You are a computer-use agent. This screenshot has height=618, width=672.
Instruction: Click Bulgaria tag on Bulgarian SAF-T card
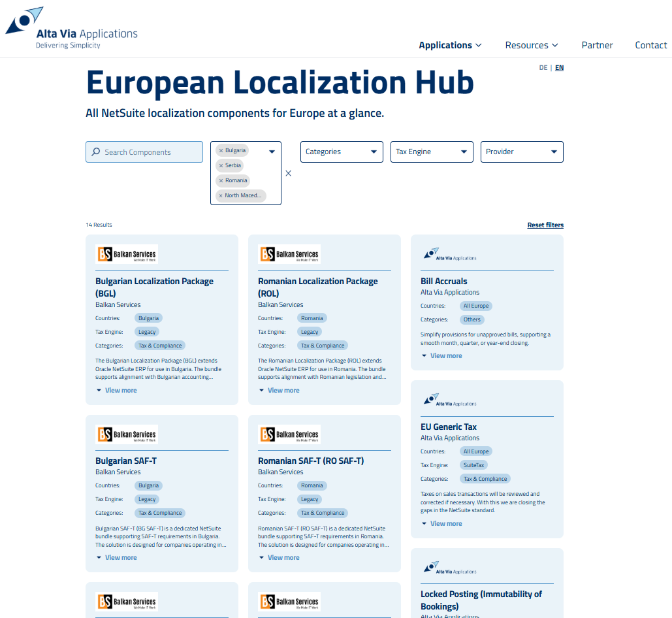pyautogui.click(x=148, y=485)
